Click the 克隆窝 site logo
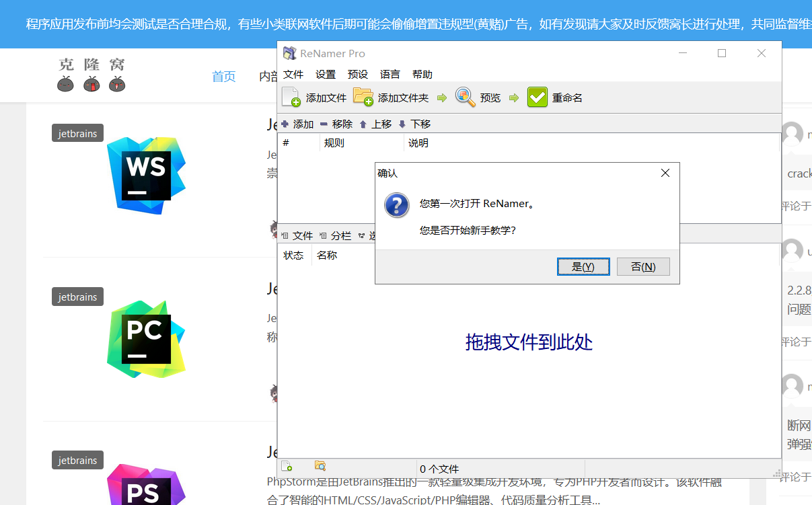The width and height of the screenshot is (812, 505). (x=91, y=75)
